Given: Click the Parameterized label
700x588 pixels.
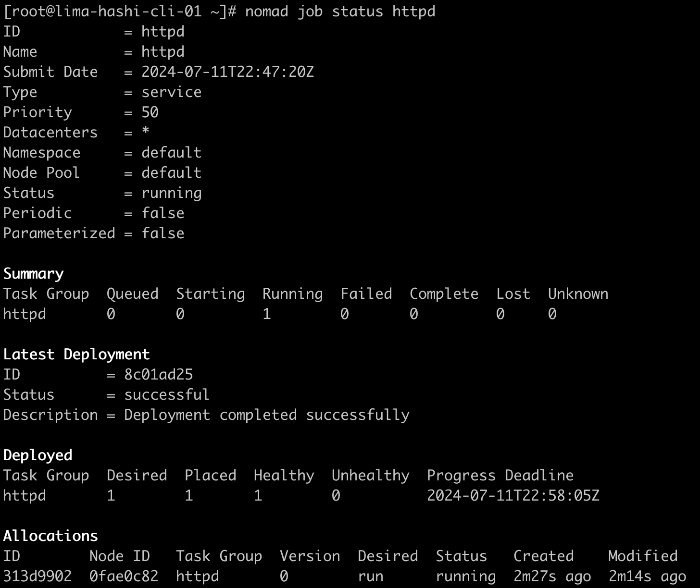Looking at the screenshot, I should tap(59, 233).
